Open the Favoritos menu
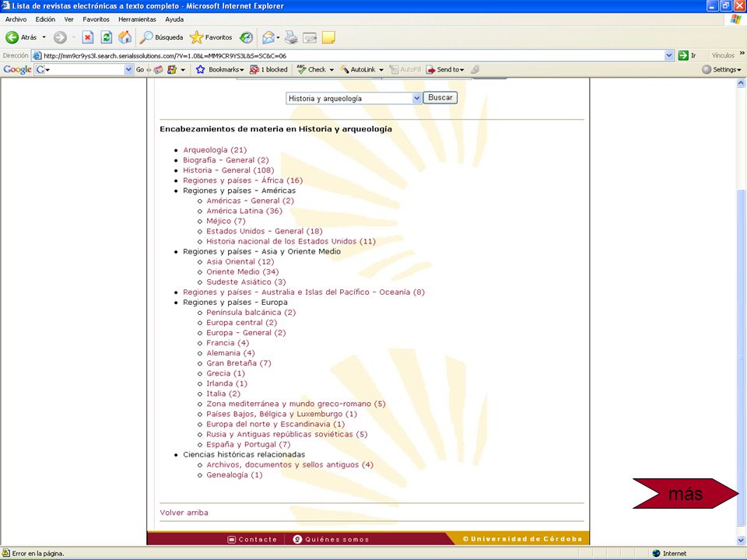The image size is (747, 560). pyautogui.click(x=96, y=19)
